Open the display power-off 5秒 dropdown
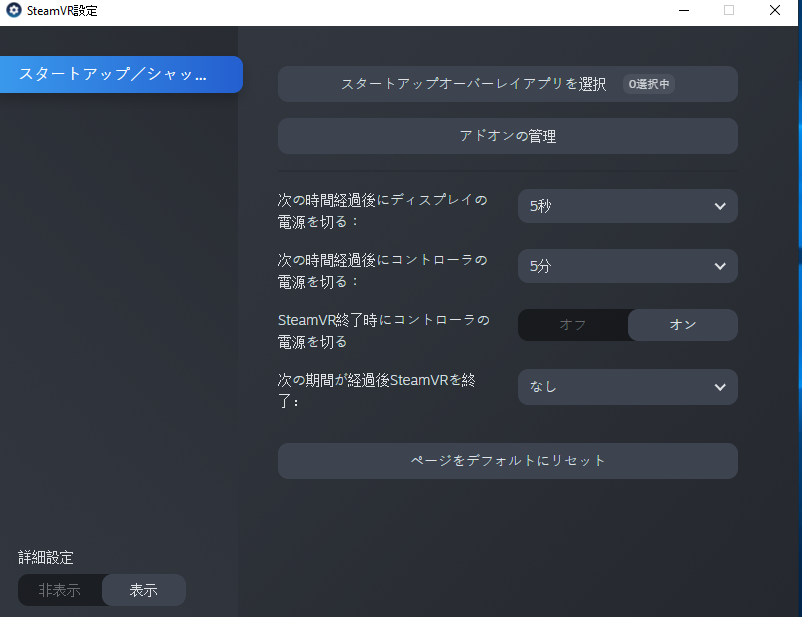 pos(628,206)
